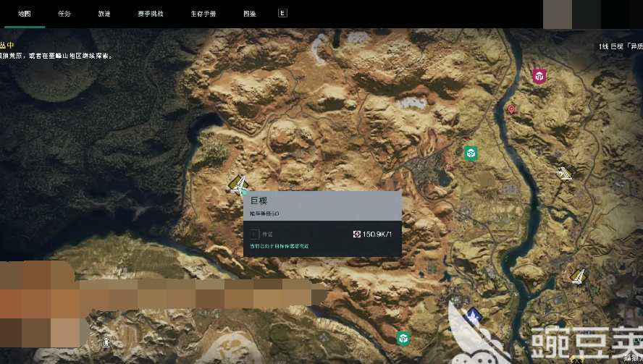Click the currency icon beside 150.9K/1
Viewport: 643px width, 364px height.
pyautogui.click(x=357, y=234)
